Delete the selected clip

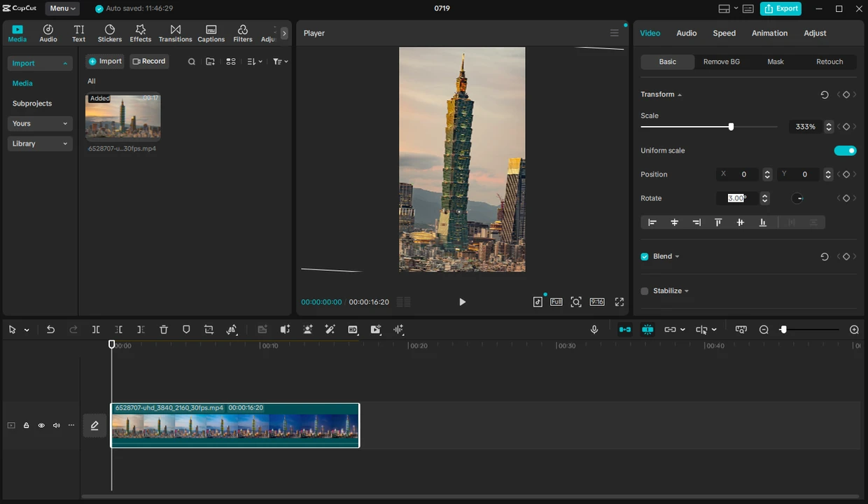pyautogui.click(x=164, y=330)
